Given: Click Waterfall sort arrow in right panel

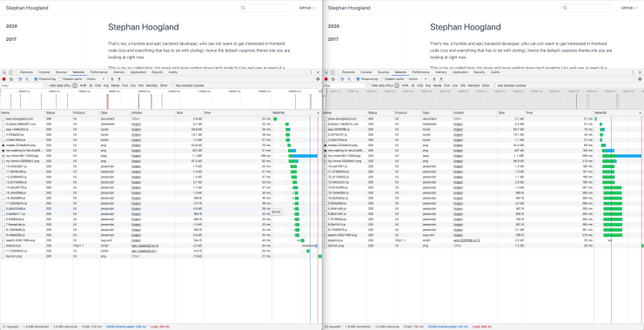Looking at the screenshot, I should (x=640, y=112).
